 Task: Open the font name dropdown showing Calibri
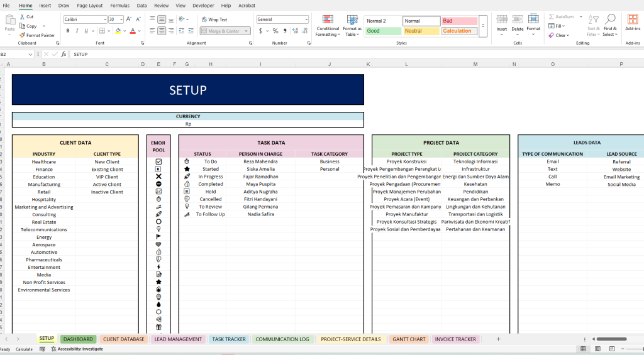[84, 19]
